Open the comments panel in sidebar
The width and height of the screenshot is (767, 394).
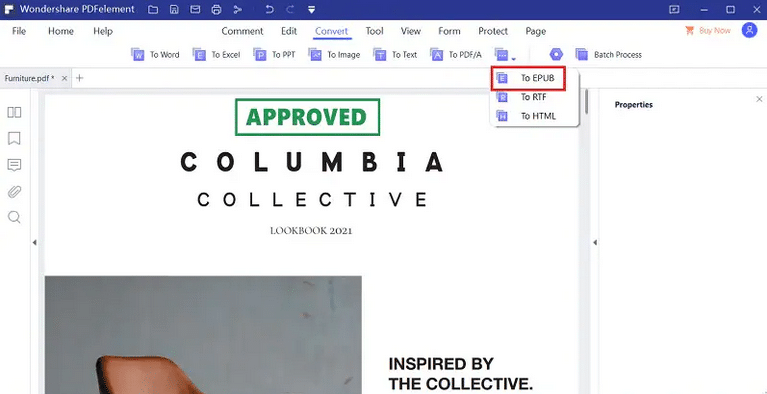tap(14, 165)
